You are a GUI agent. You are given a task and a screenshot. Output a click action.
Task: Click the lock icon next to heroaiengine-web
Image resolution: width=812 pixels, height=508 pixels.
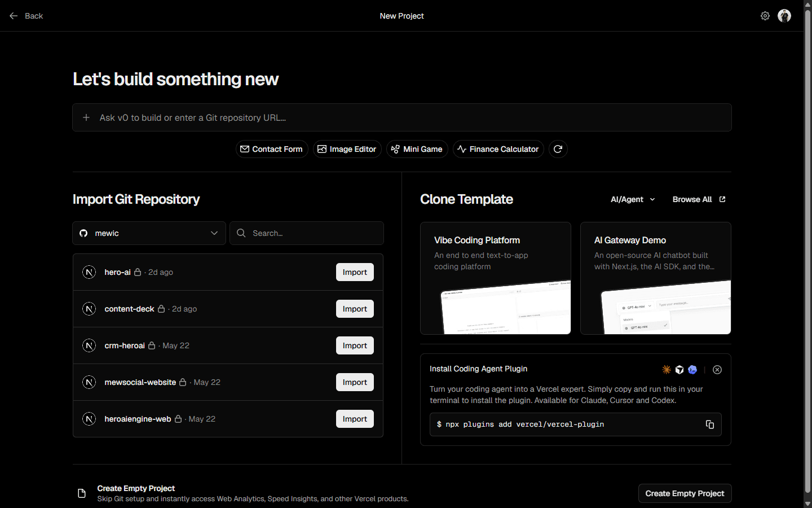[178, 419]
